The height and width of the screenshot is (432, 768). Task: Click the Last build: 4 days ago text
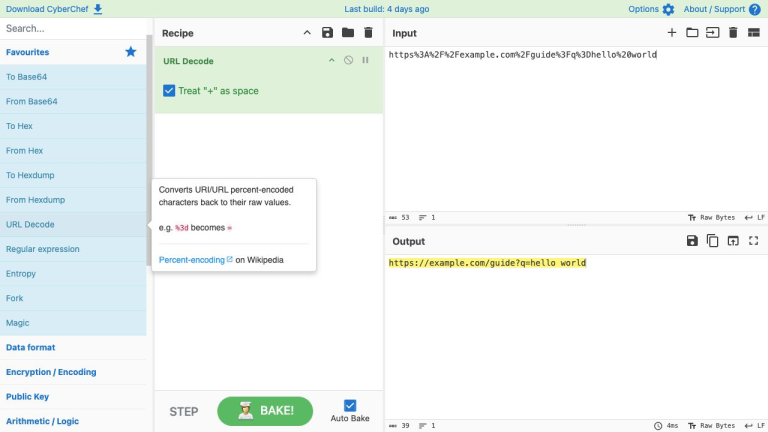tap(386, 9)
